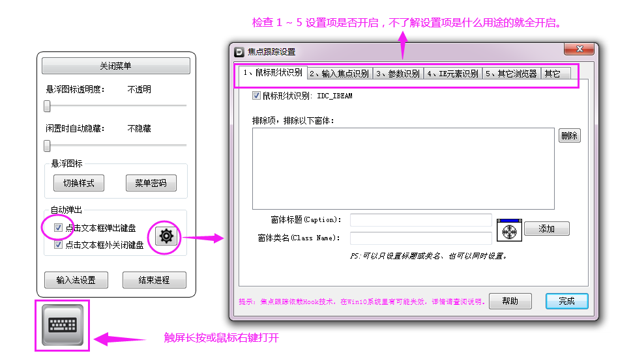The image size is (631, 364).
Task: Open the 其它 tab
Action: (552, 74)
